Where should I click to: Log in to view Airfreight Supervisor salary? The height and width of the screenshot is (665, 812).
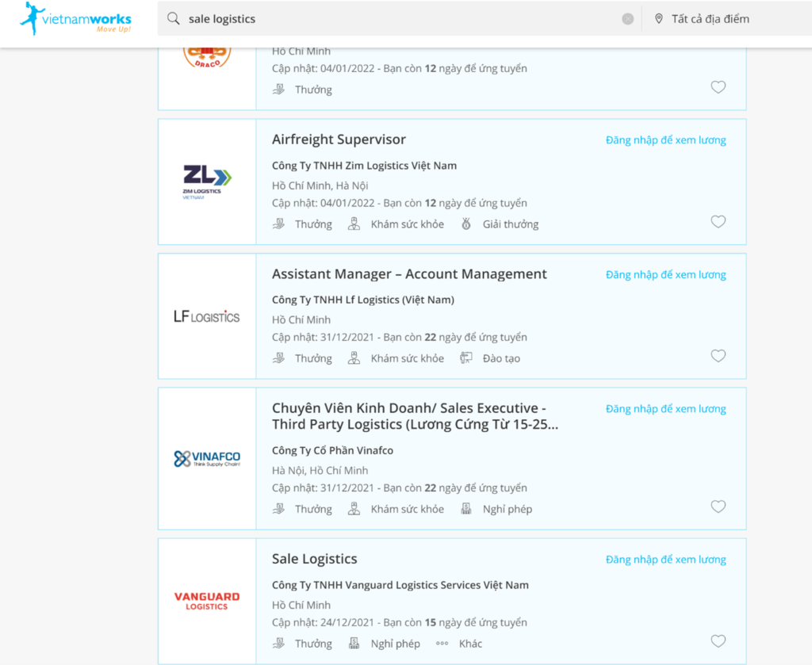[x=665, y=139]
